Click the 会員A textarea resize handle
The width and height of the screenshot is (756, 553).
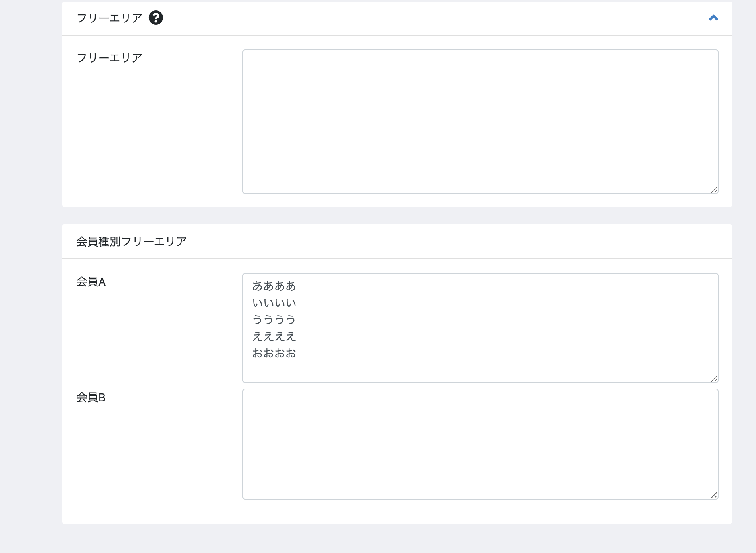coord(714,379)
